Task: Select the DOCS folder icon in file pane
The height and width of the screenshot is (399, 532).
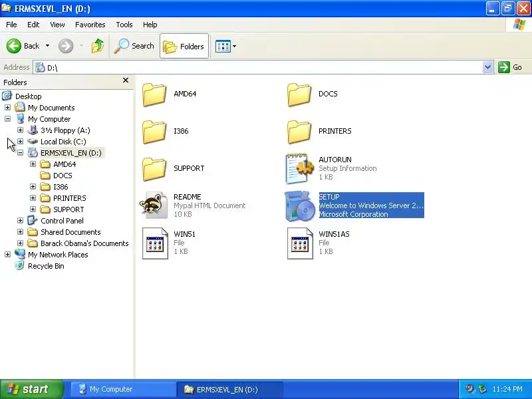Action: [x=299, y=94]
